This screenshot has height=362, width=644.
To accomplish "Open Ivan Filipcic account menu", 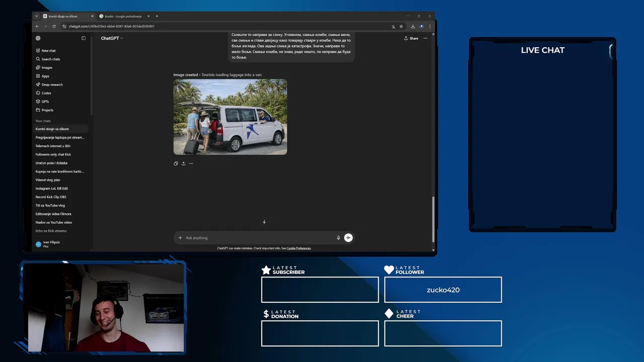I will tap(61, 244).
